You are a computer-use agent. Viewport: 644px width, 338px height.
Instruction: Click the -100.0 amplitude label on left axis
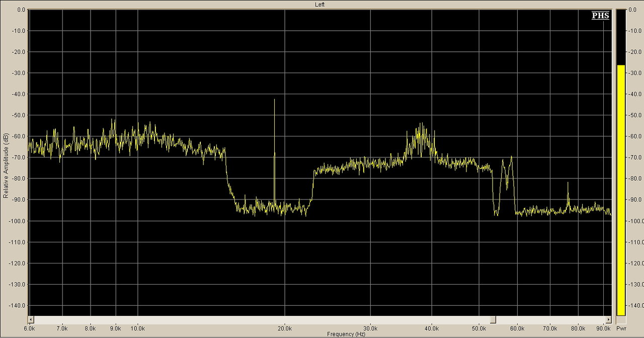(x=17, y=221)
